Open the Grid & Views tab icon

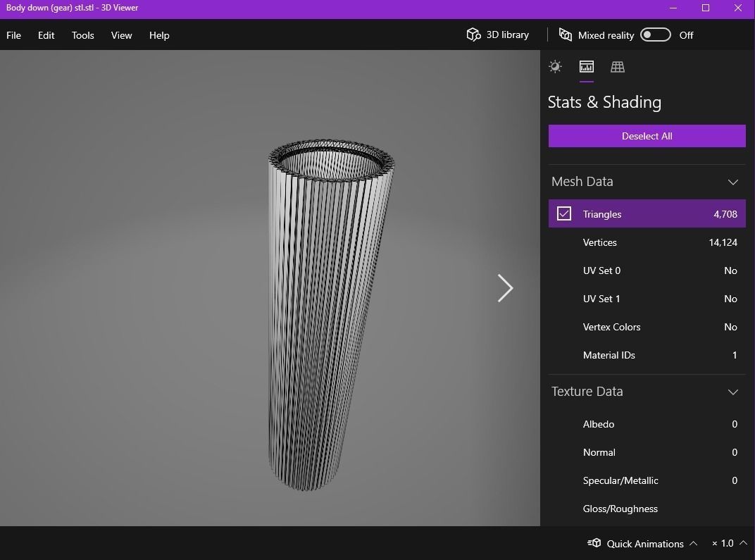[617, 66]
